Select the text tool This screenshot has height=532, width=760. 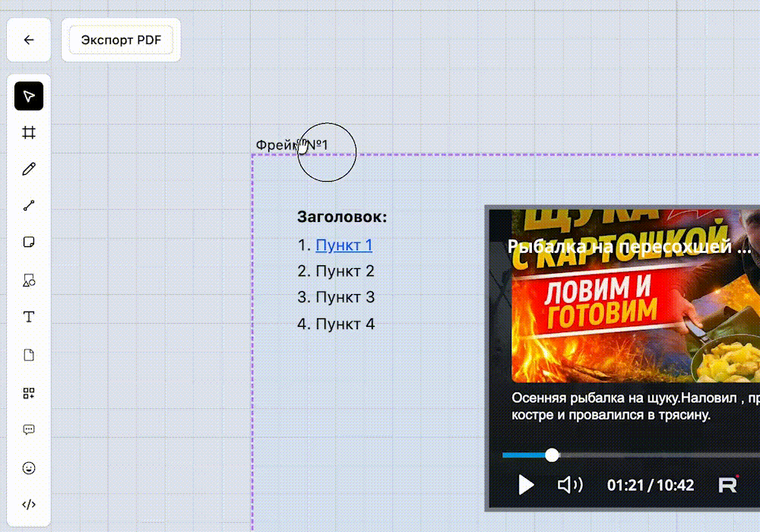[x=29, y=317]
